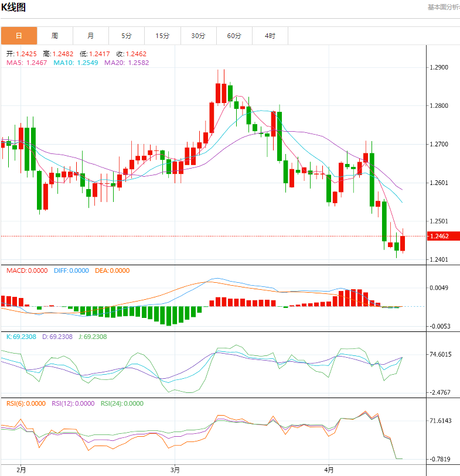Open the 5分 interval tab
The width and height of the screenshot is (460, 476).
127,36
